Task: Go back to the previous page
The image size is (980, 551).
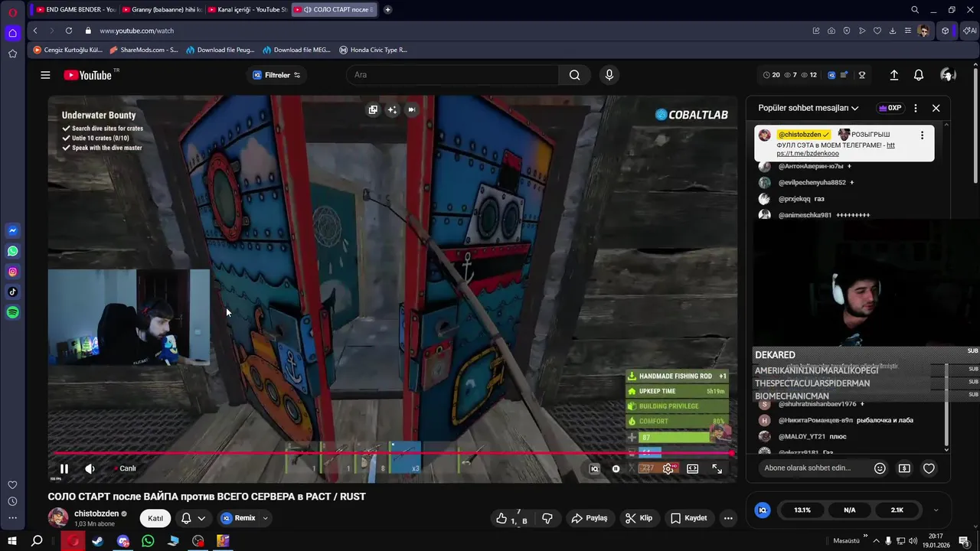Action: tap(35, 31)
